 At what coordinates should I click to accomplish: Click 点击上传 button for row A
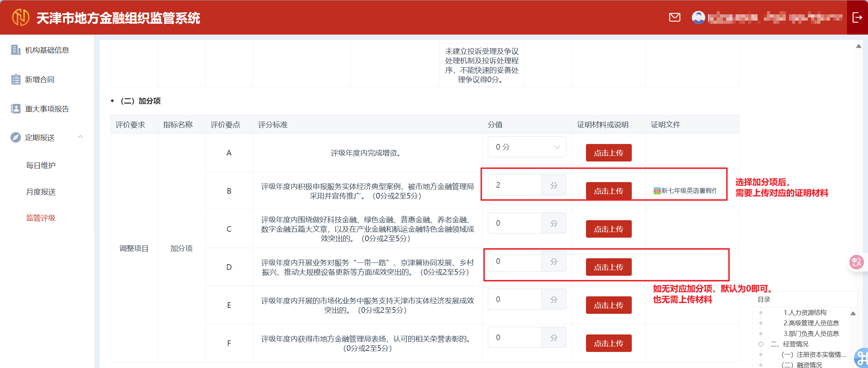tap(608, 153)
